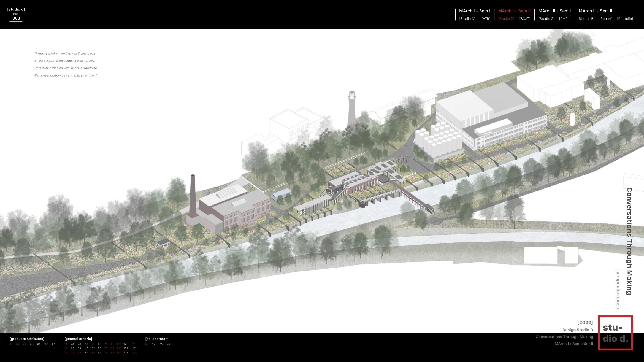Image resolution: width=644 pixels, height=362 pixels.
Task: Click the page number 008
Action: pos(16,18)
